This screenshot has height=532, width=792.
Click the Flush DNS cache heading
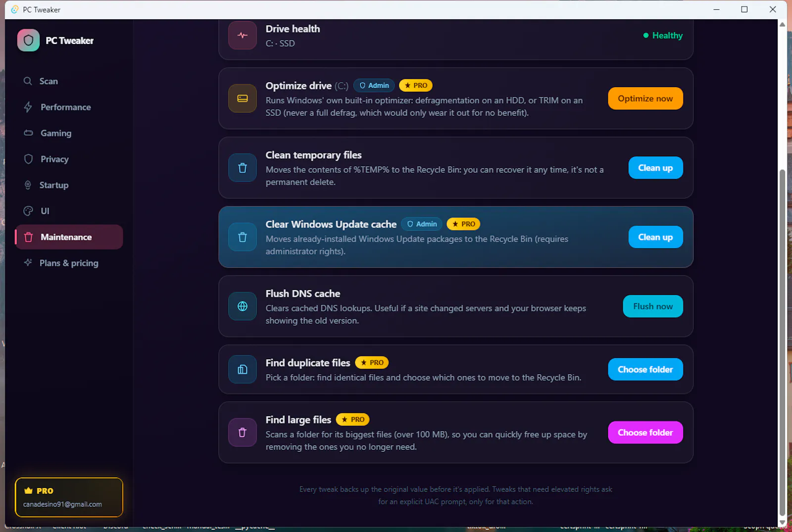click(x=303, y=293)
